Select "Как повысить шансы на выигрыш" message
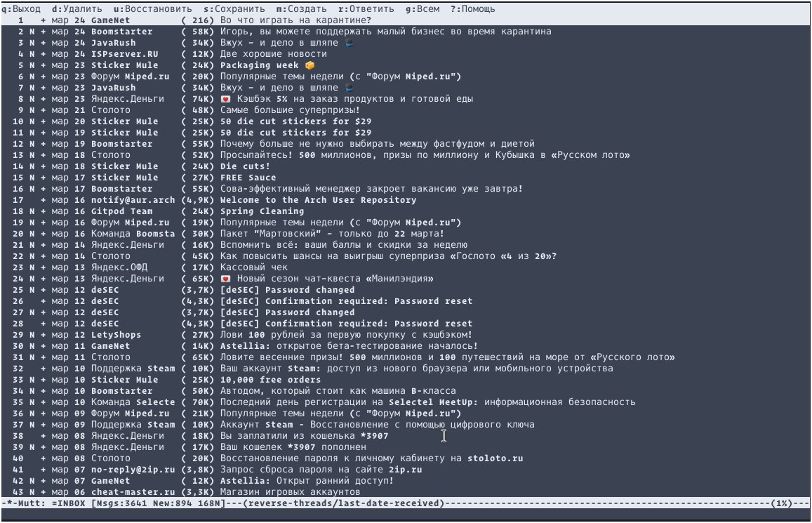The height and width of the screenshot is (523, 812). coord(406,256)
